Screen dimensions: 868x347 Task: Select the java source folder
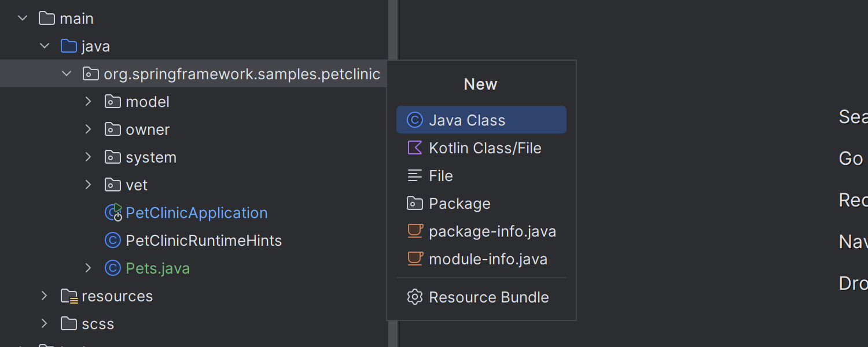(x=95, y=46)
